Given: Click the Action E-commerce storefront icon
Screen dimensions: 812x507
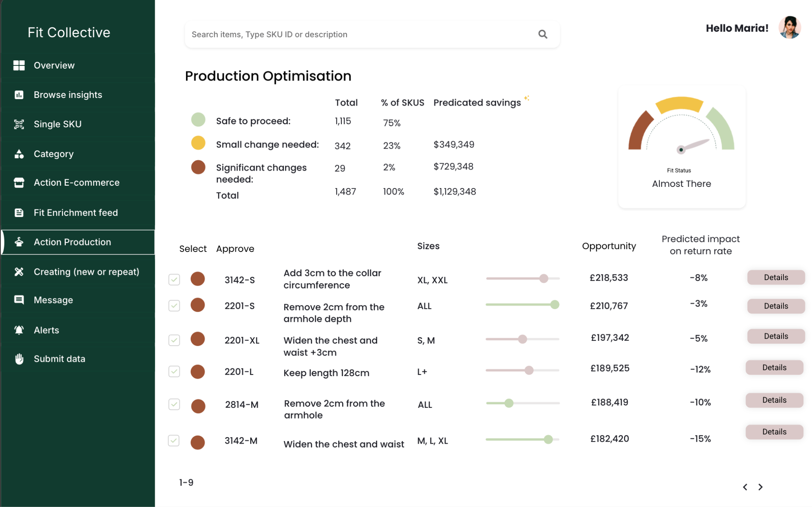Looking at the screenshot, I should (x=19, y=183).
